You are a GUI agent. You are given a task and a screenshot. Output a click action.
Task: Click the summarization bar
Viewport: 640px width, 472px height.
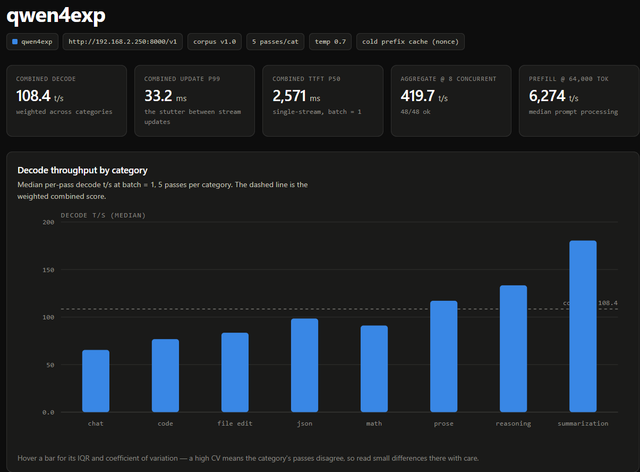(x=583, y=326)
